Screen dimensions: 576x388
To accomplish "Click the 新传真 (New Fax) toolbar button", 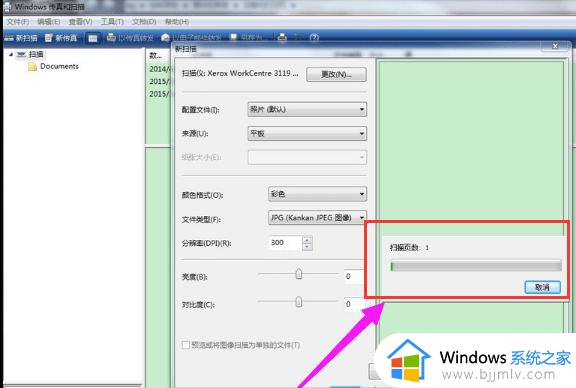I will (x=61, y=38).
